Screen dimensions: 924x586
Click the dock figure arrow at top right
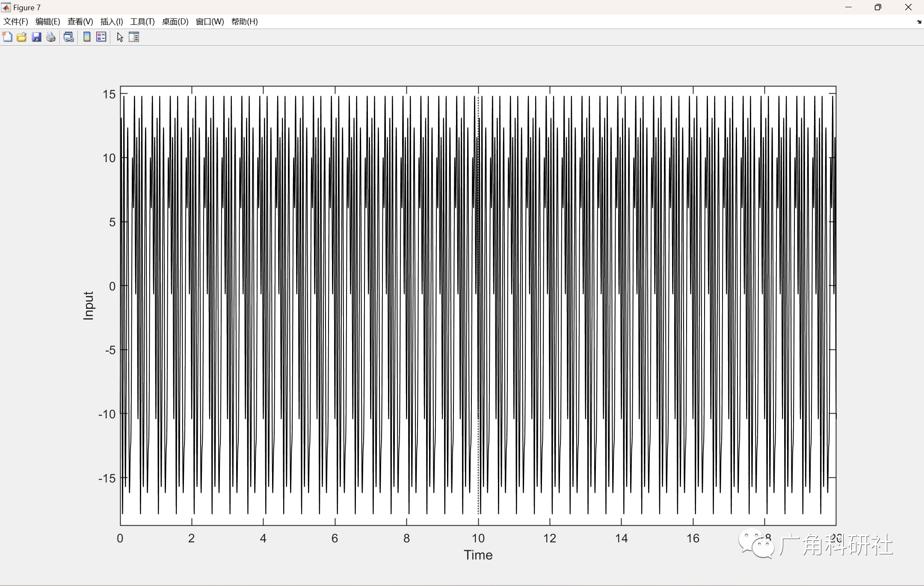[x=919, y=22]
